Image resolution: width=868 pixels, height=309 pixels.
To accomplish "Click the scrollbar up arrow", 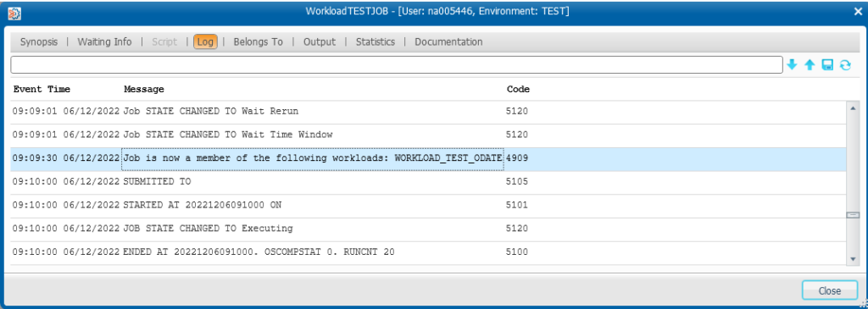I will (853, 108).
